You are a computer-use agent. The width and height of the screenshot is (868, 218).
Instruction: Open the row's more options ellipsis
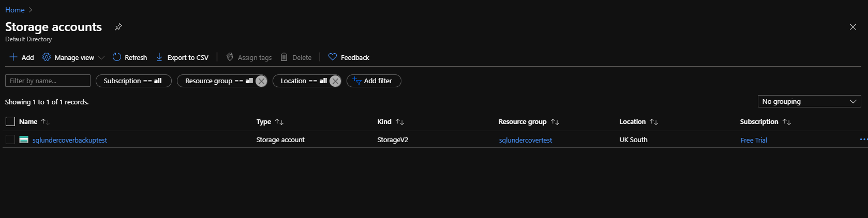click(x=863, y=139)
